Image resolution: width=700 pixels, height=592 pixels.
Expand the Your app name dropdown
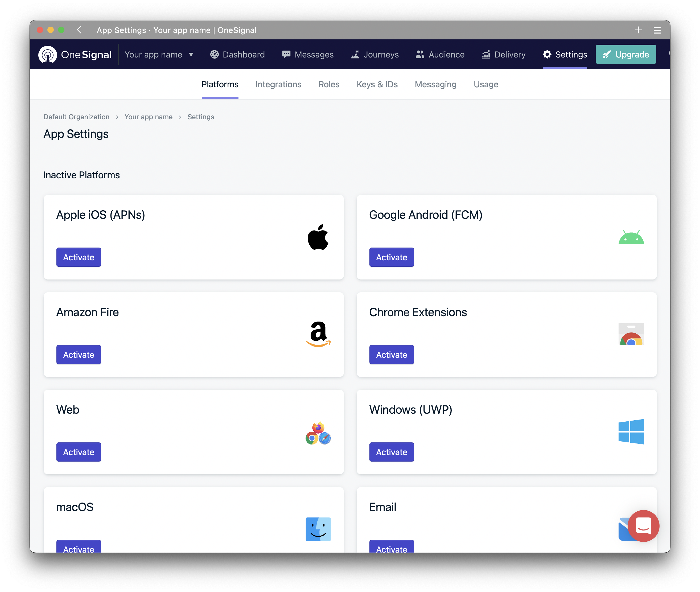(159, 54)
